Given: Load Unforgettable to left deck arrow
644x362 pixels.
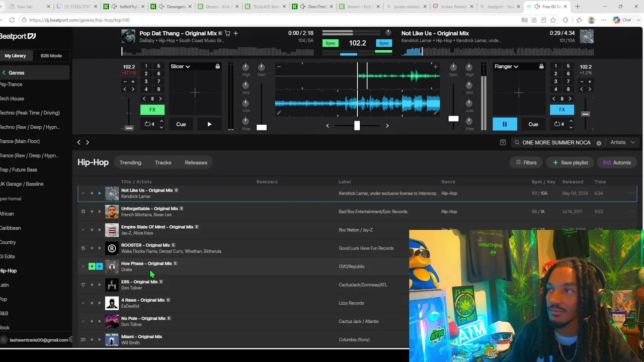Looking at the screenshot, I should 92,212.
